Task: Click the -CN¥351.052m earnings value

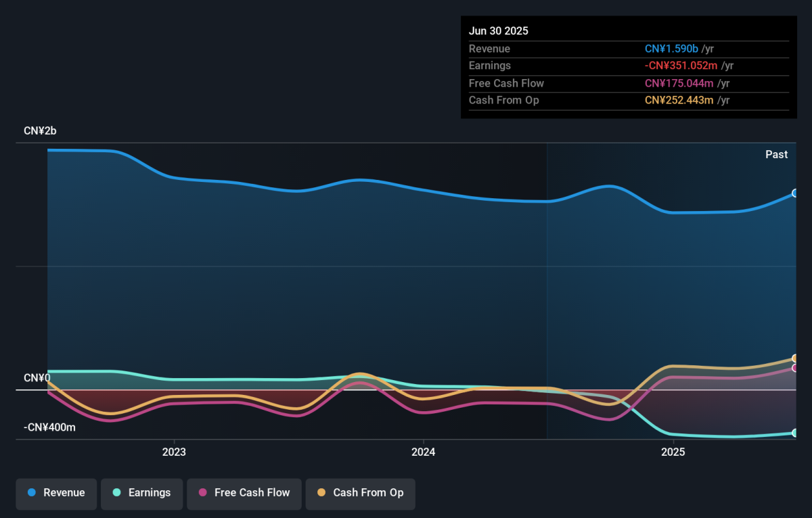Action: click(681, 66)
